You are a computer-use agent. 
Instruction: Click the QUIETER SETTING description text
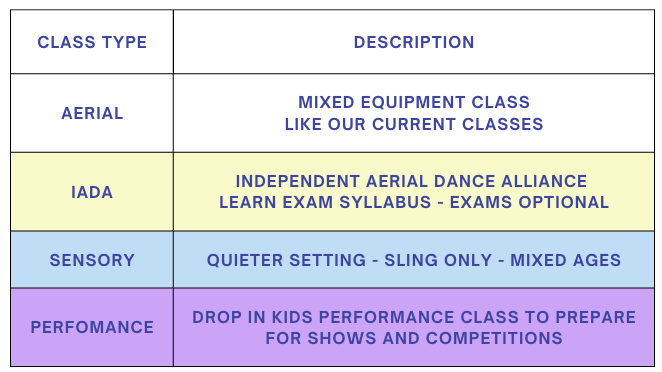[x=414, y=260]
